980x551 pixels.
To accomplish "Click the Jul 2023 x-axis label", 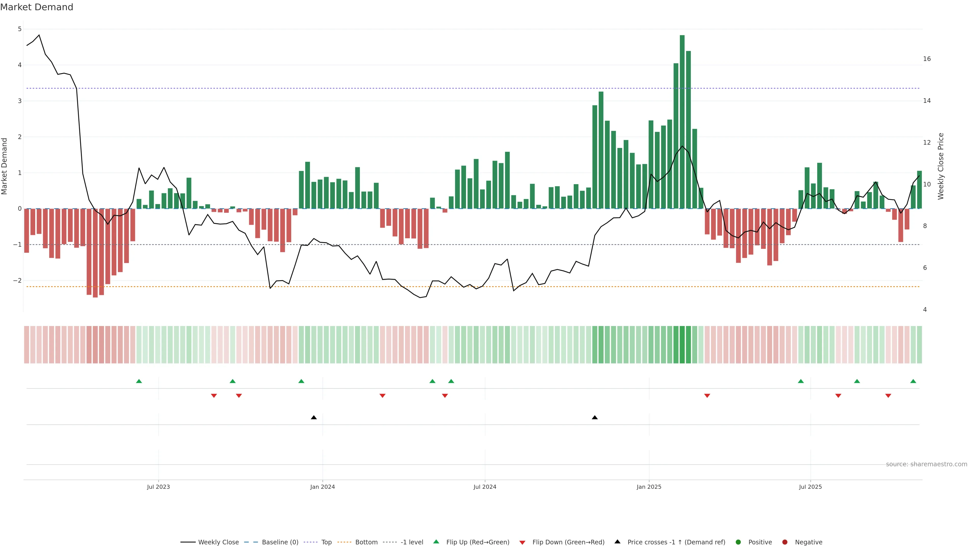I will [x=158, y=487].
